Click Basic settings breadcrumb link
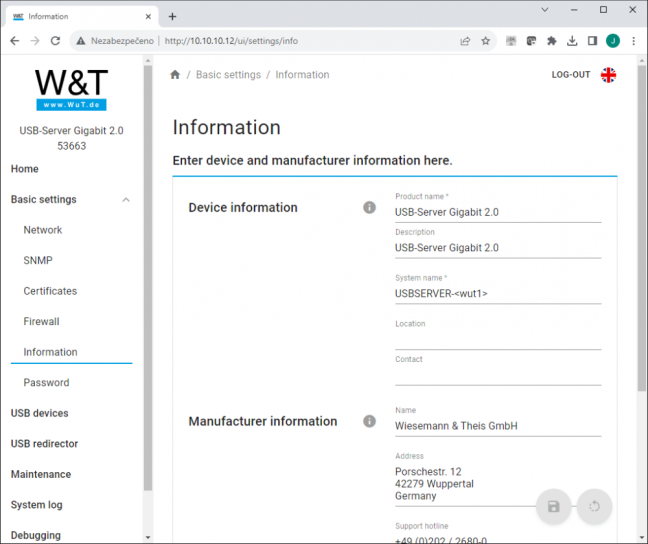648x544 pixels. pyautogui.click(x=229, y=75)
